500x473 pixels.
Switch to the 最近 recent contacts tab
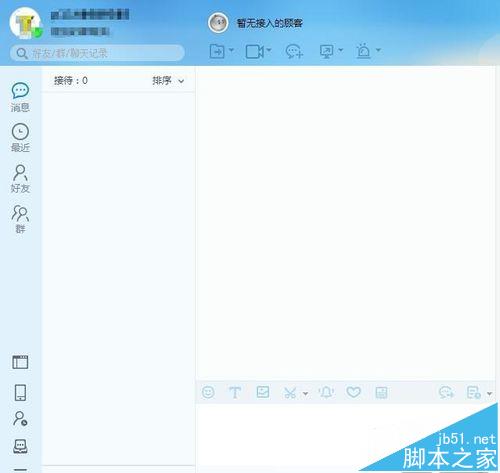(x=20, y=138)
